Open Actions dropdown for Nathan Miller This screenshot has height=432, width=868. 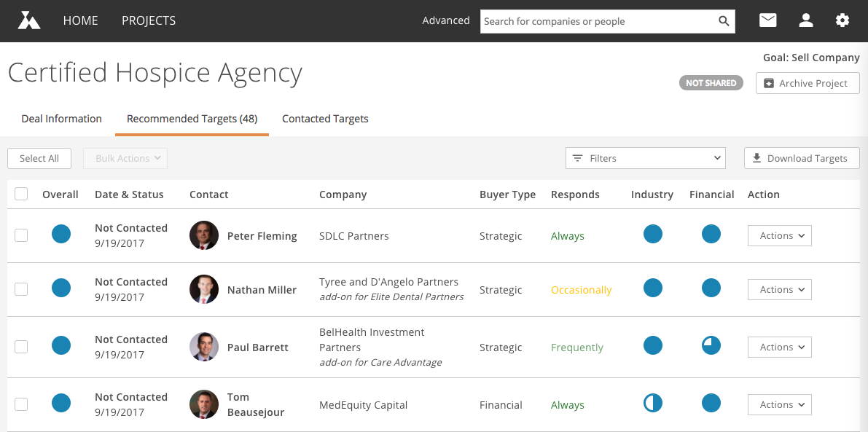tap(779, 290)
